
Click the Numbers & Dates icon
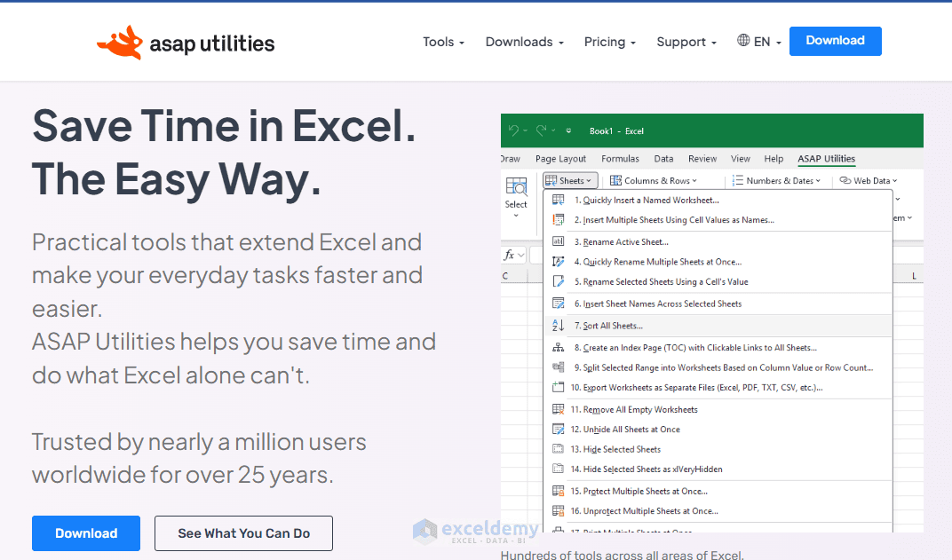click(738, 181)
